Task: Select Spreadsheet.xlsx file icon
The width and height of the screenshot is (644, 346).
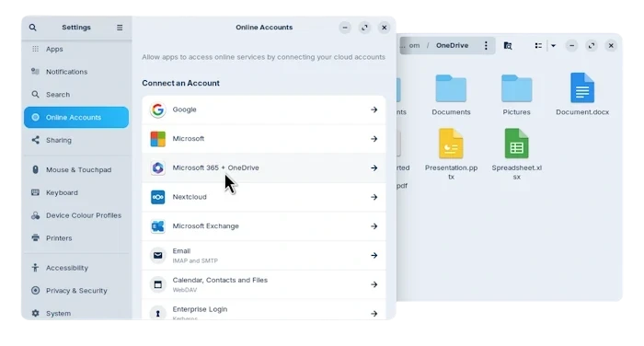Action: (517, 144)
